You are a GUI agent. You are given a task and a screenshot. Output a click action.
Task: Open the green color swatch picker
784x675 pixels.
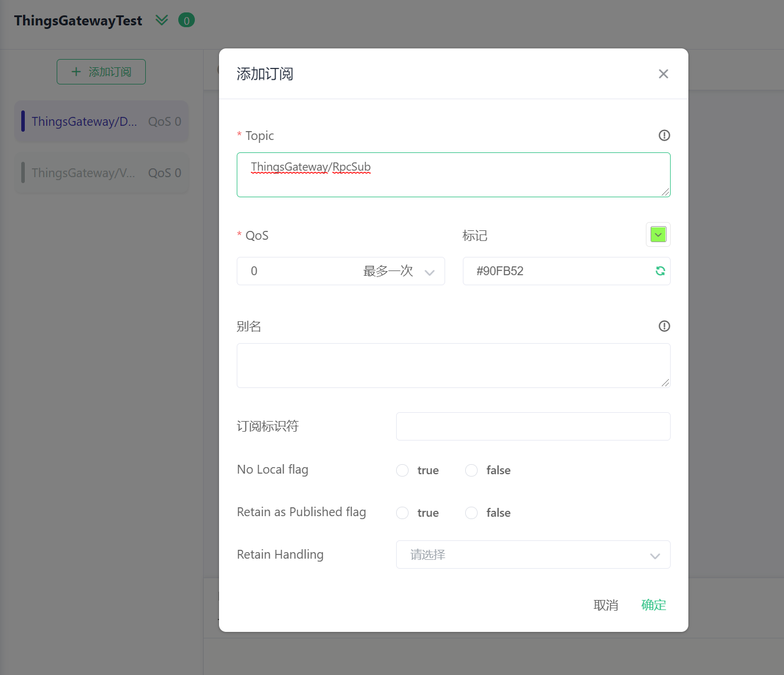[658, 235]
